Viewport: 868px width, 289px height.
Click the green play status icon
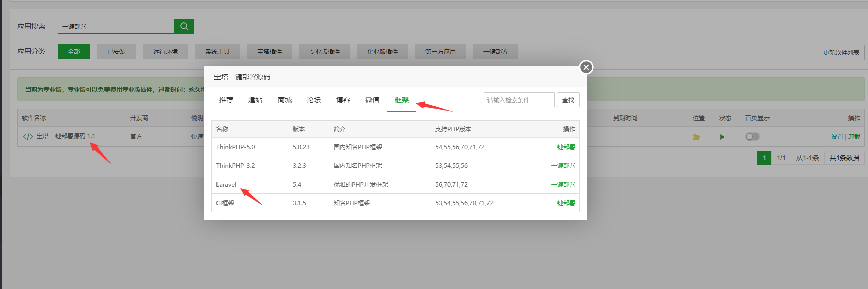click(722, 137)
